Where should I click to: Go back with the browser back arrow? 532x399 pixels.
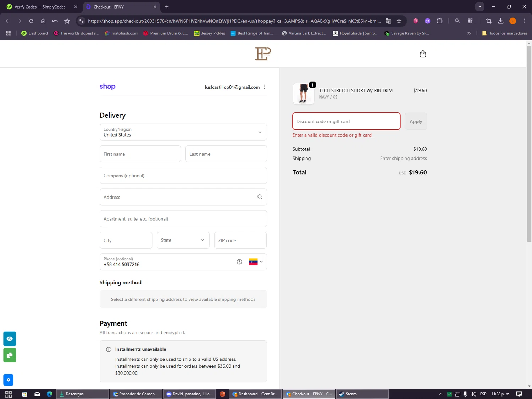click(7, 21)
